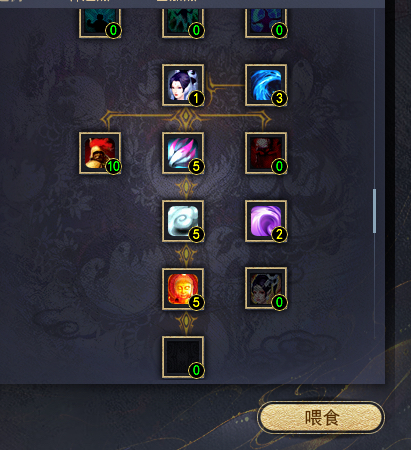Click level badge 10 on helmet skill
The height and width of the screenshot is (450, 411).
113,166
